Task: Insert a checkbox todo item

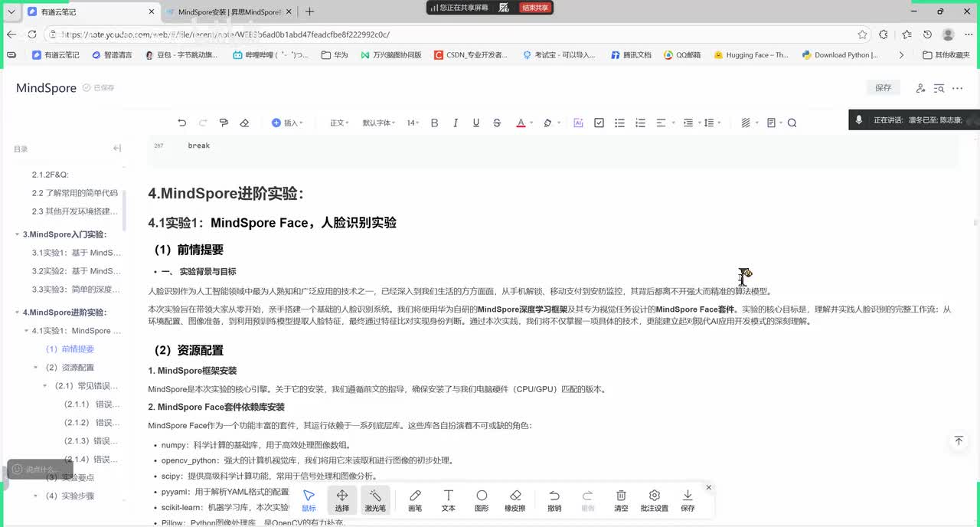Action: [599, 123]
